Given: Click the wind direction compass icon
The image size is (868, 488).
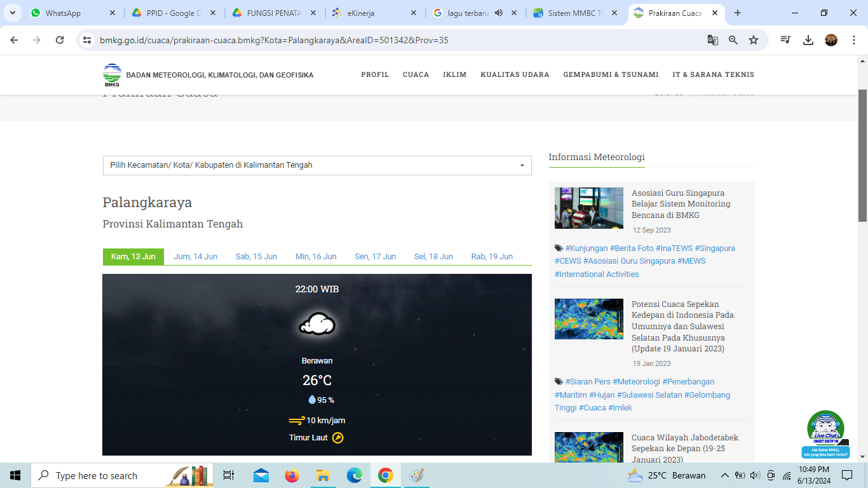Looking at the screenshot, I should tap(338, 438).
